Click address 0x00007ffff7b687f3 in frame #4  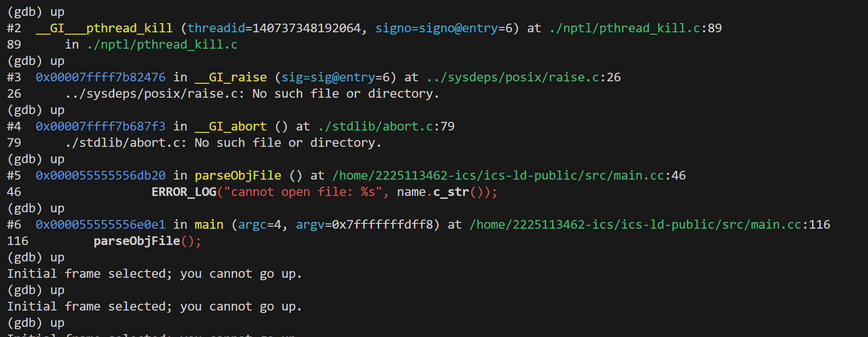click(100, 127)
